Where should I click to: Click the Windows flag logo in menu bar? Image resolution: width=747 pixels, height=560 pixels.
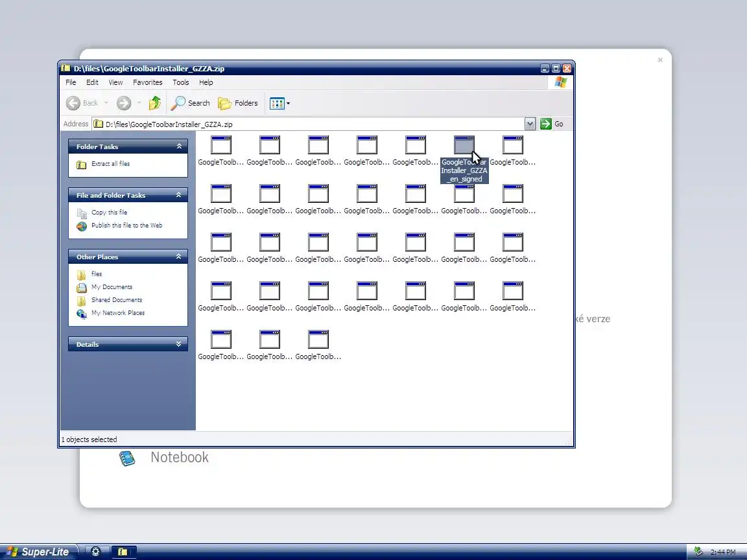click(561, 82)
